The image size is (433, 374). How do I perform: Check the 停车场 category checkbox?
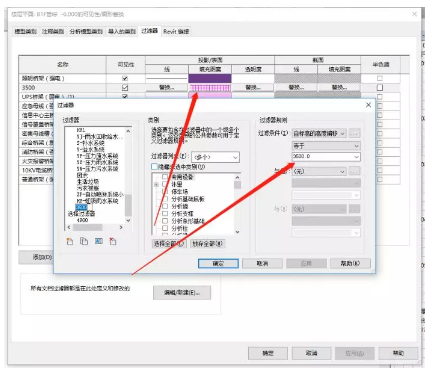point(165,191)
